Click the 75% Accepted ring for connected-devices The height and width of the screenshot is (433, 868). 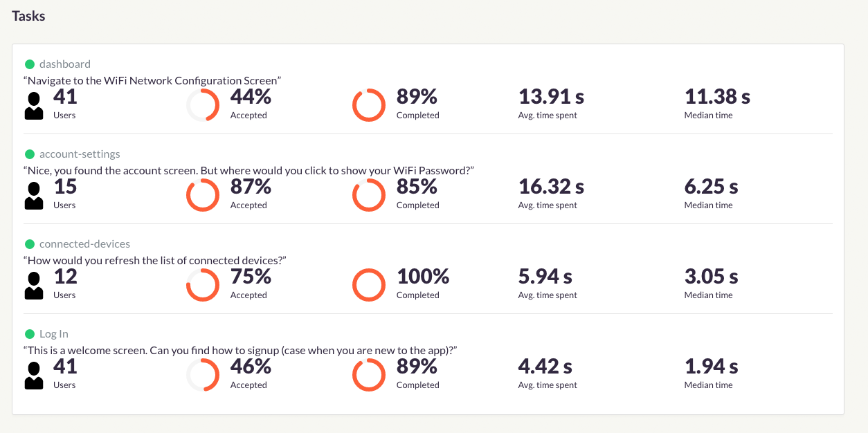click(x=203, y=285)
